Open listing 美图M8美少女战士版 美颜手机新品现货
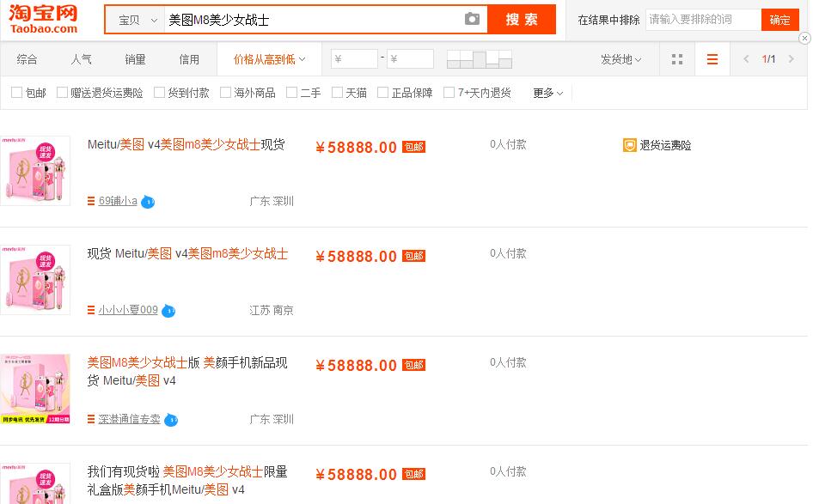This screenshot has height=504, width=813. 187,372
